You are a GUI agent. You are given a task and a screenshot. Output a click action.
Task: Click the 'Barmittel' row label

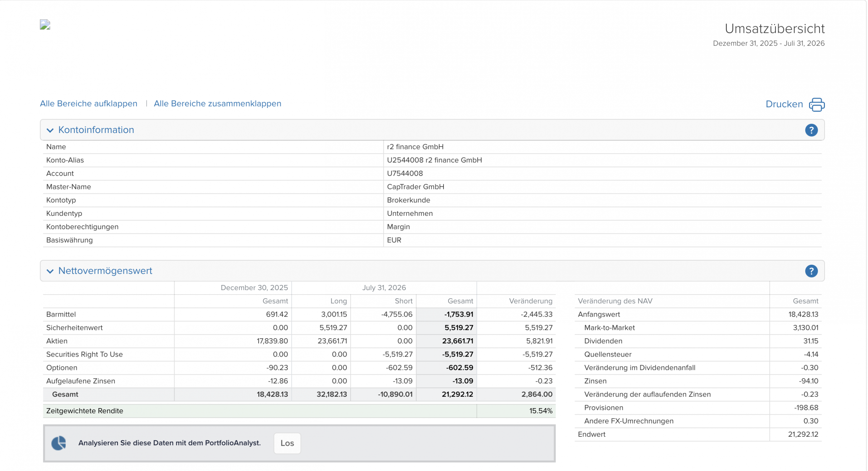pyautogui.click(x=61, y=315)
